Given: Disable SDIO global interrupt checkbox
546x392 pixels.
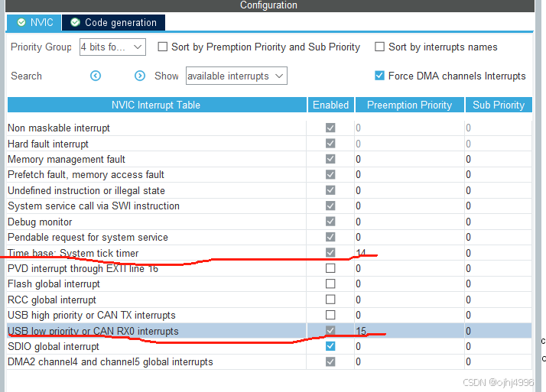Looking at the screenshot, I should 330,346.
